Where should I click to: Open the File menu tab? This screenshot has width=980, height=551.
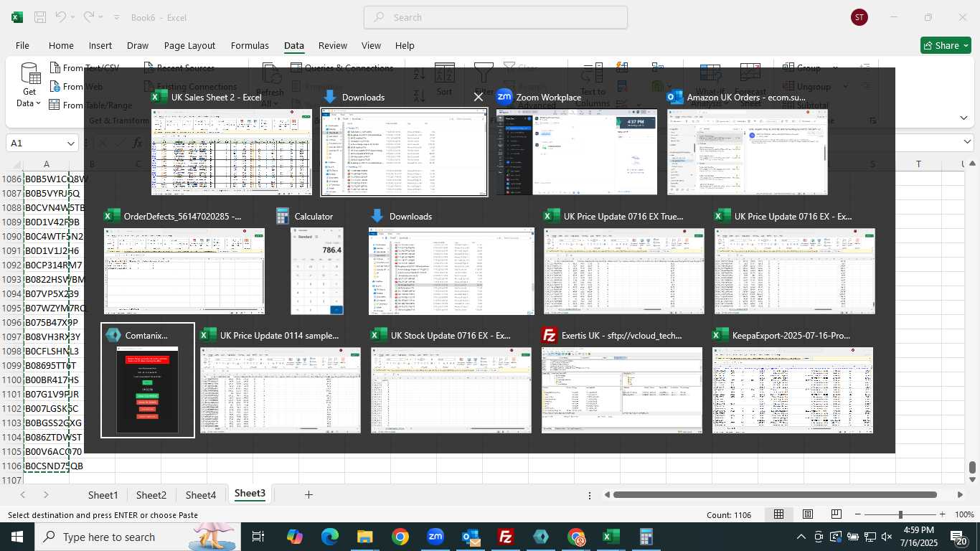(x=22, y=45)
